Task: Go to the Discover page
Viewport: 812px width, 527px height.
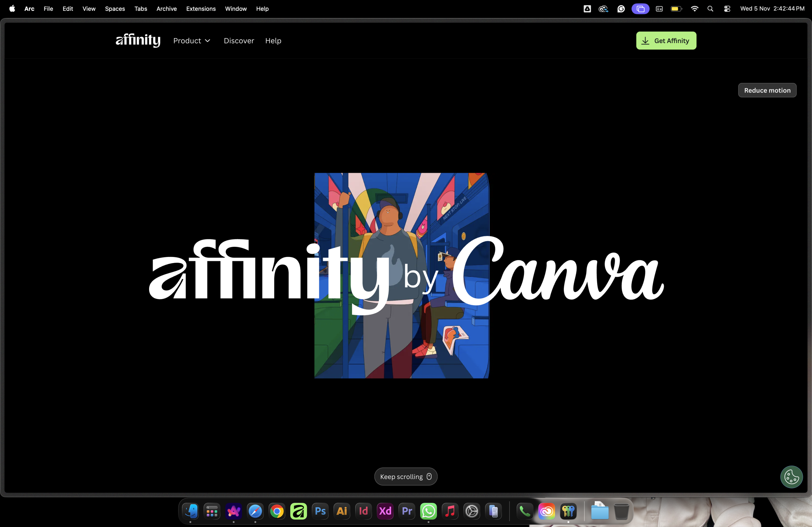Action: pyautogui.click(x=239, y=41)
